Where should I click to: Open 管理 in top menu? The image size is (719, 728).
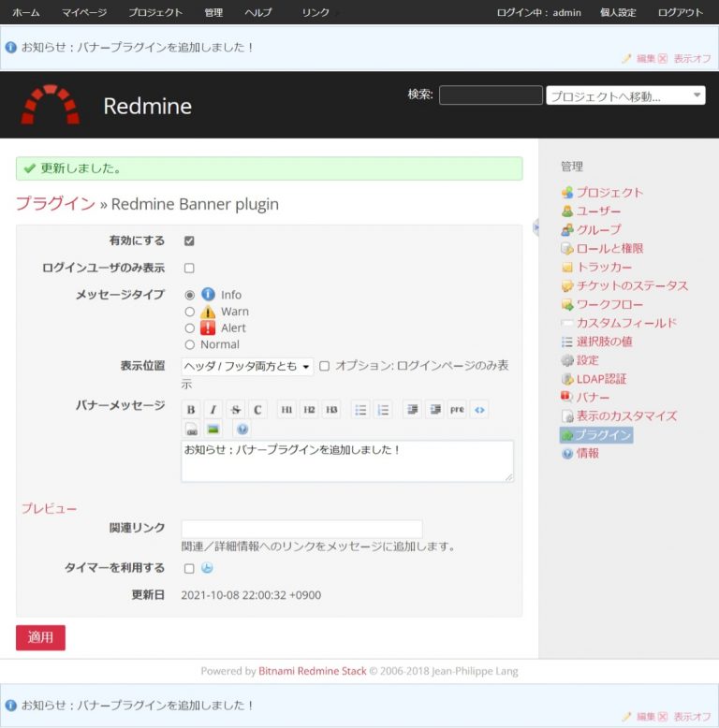tap(213, 12)
